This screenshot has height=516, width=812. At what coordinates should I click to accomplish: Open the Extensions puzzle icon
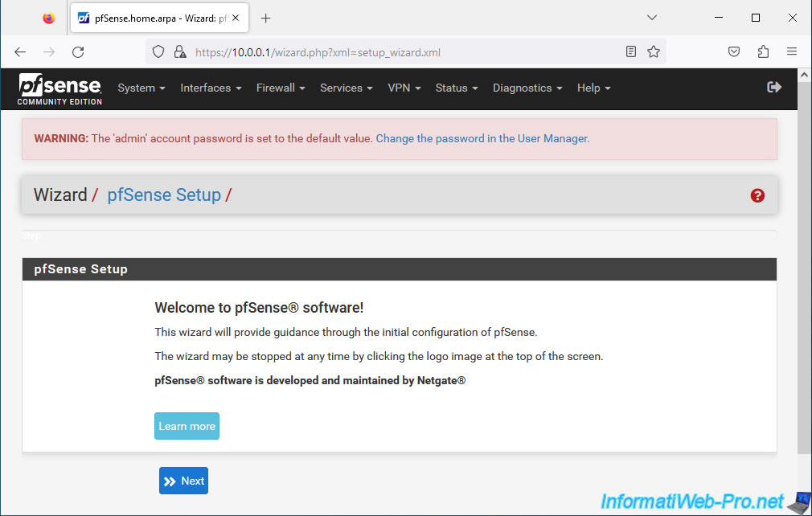pos(763,51)
